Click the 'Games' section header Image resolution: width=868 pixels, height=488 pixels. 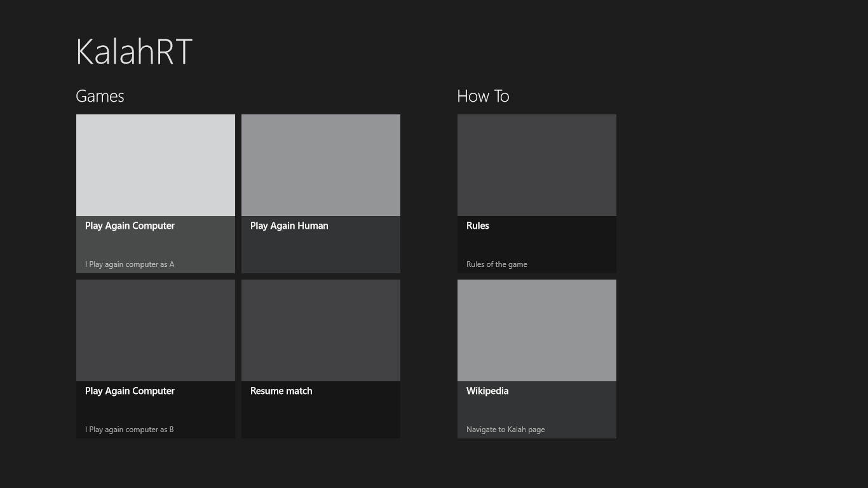(100, 96)
